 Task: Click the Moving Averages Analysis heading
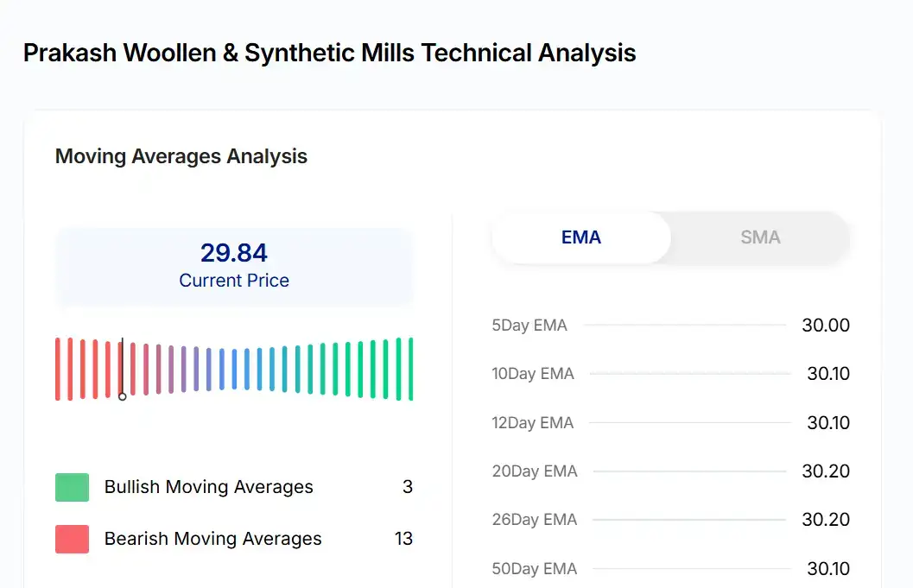(x=181, y=156)
